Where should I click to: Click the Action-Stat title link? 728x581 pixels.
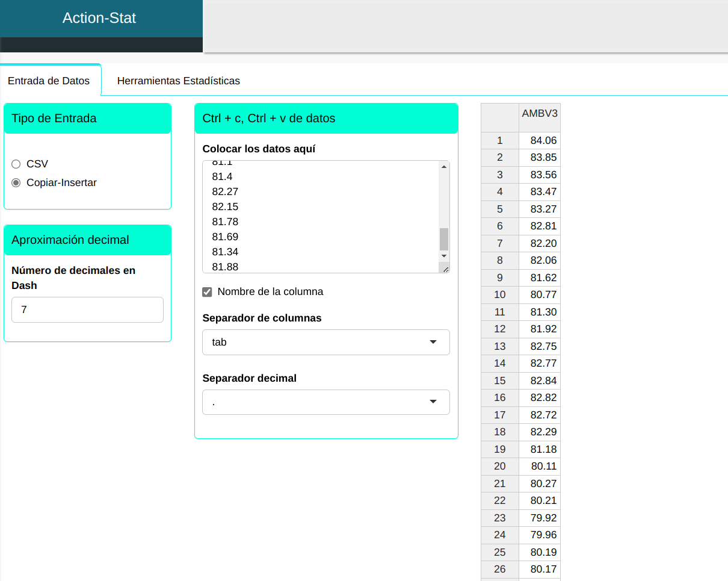pyautogui.click(x=99, y=18)
